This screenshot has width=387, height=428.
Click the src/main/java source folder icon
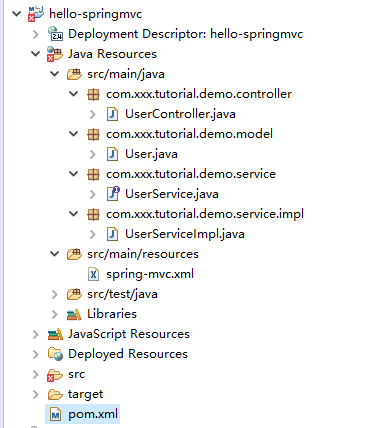point(74,74)
